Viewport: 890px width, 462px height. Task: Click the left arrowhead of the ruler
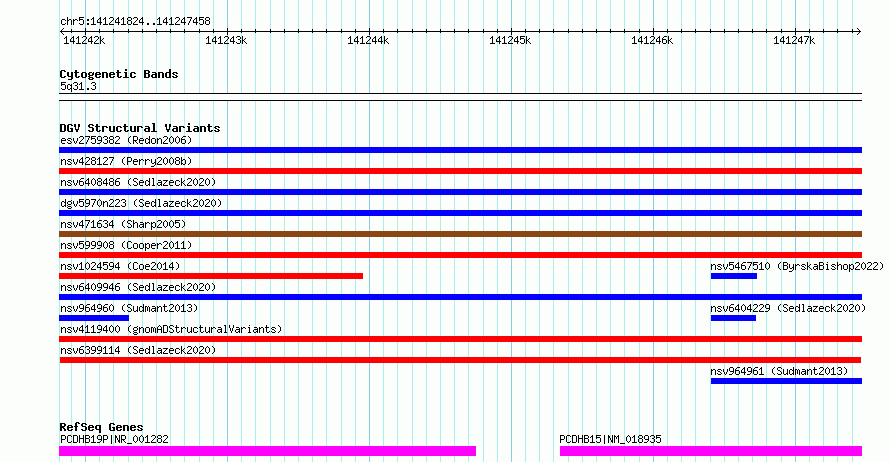click(62, 32)
